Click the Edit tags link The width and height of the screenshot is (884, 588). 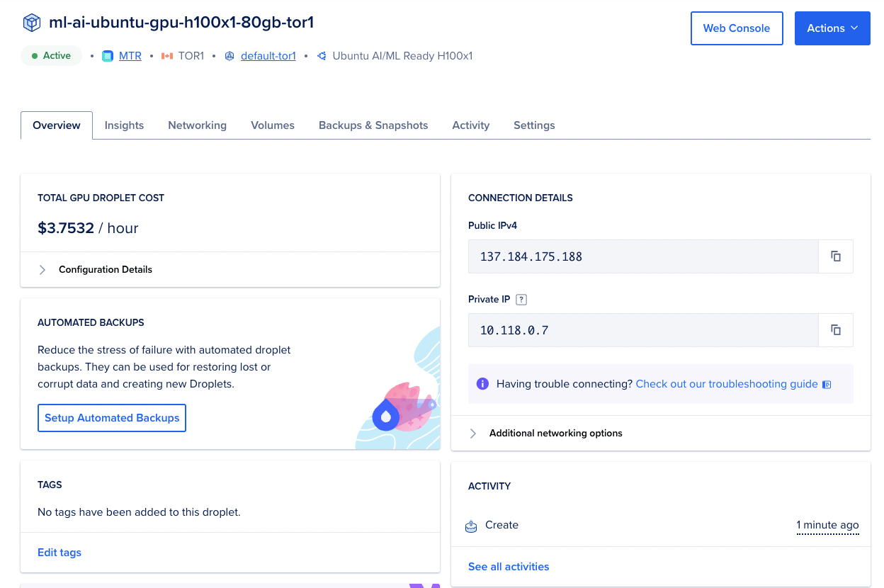coord(59,553)
